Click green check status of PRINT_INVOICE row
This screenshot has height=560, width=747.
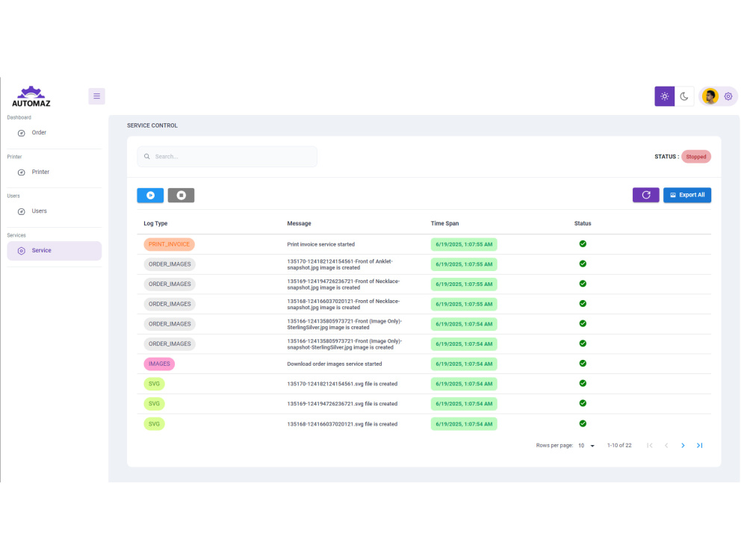pos(583,244)
